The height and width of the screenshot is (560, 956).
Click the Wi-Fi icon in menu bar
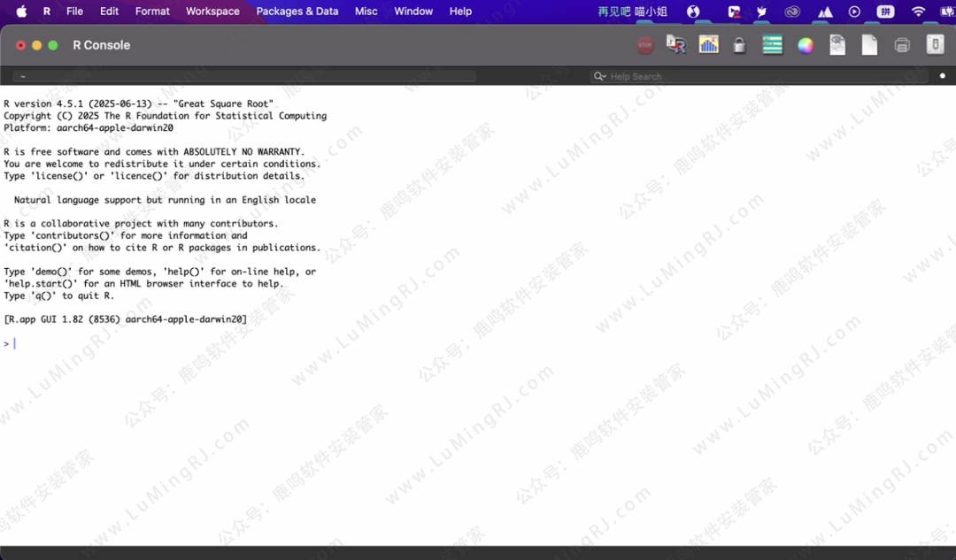pos(918,12)
